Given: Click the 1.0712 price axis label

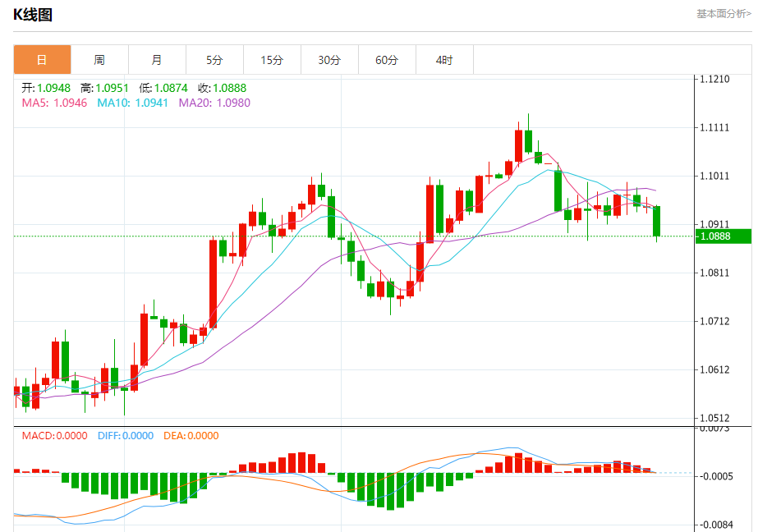Looking at the screenshot, I should click(x=715, y=321).
